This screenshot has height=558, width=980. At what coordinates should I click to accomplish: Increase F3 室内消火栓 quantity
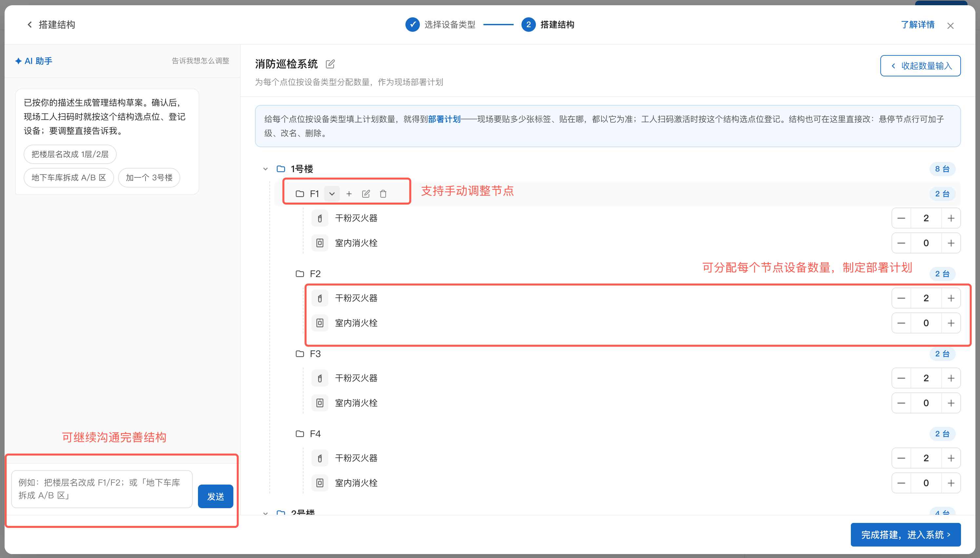951,404
